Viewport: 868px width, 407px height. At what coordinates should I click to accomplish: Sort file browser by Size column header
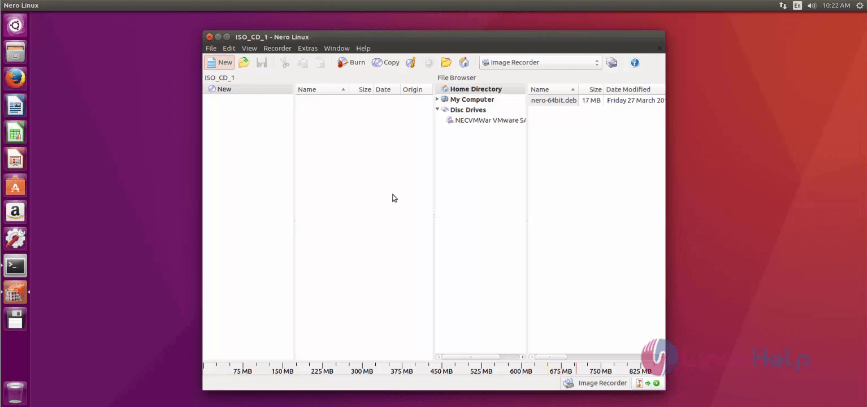point(591,89)
